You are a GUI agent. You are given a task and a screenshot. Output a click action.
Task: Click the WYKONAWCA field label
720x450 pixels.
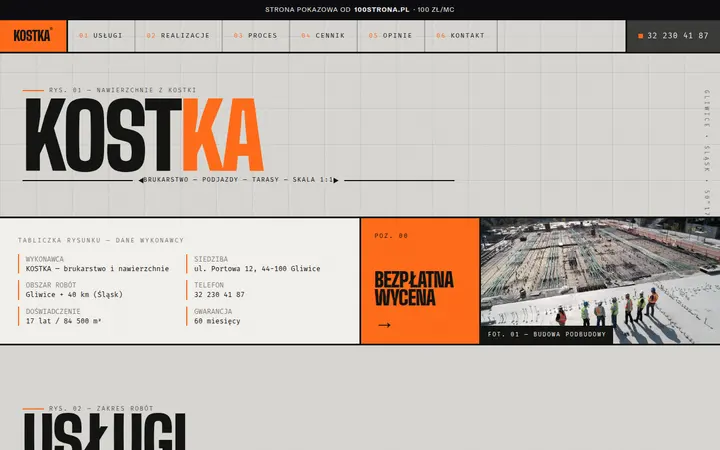[x=45, y=259]
